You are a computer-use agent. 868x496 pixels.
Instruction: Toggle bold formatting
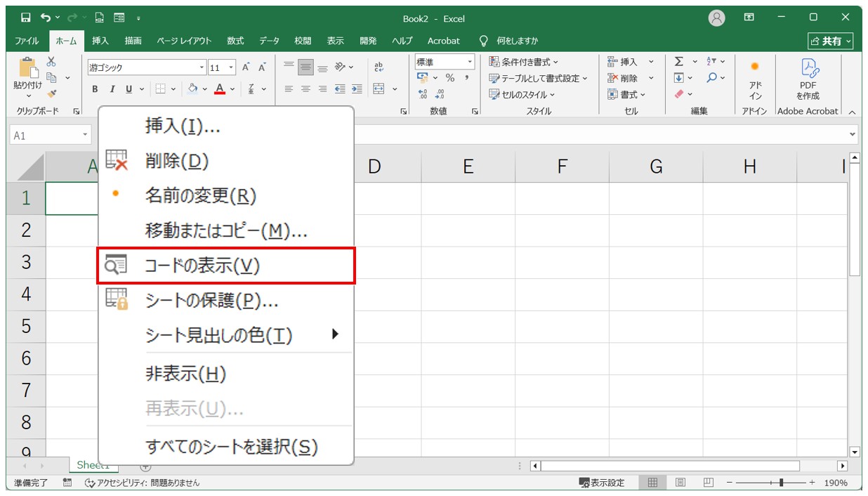(x=95, y=89)
